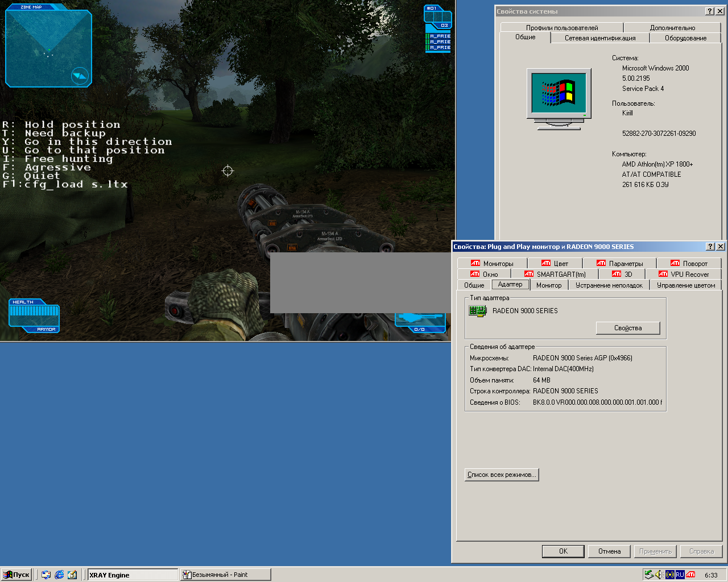Image resolution: width=728 pixels, height=582 pixels.
Task: Switch to the SMARTGART(tm) tab
Action: 555,274
